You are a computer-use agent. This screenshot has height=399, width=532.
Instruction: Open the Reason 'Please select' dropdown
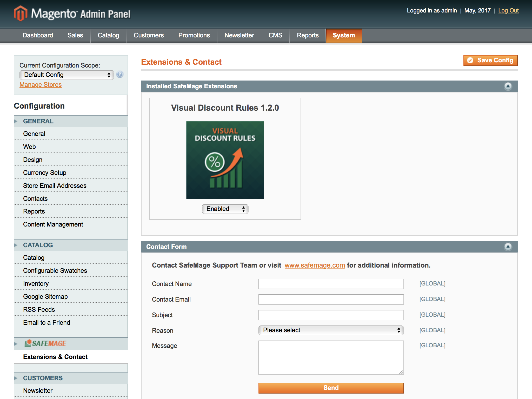tap(331, 330)
